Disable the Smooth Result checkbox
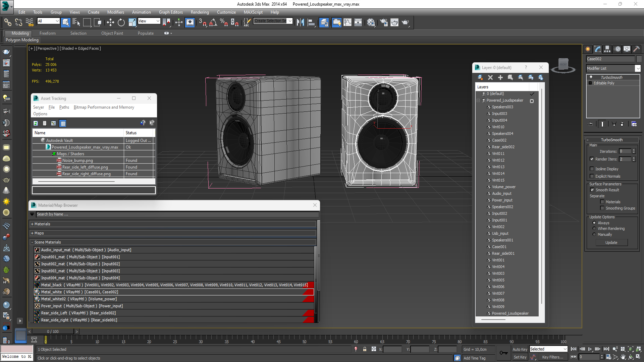 [x=592, y=190]
